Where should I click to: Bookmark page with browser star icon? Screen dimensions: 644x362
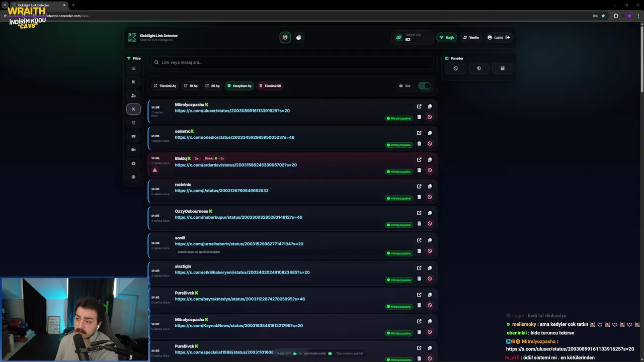click(603, 16)
